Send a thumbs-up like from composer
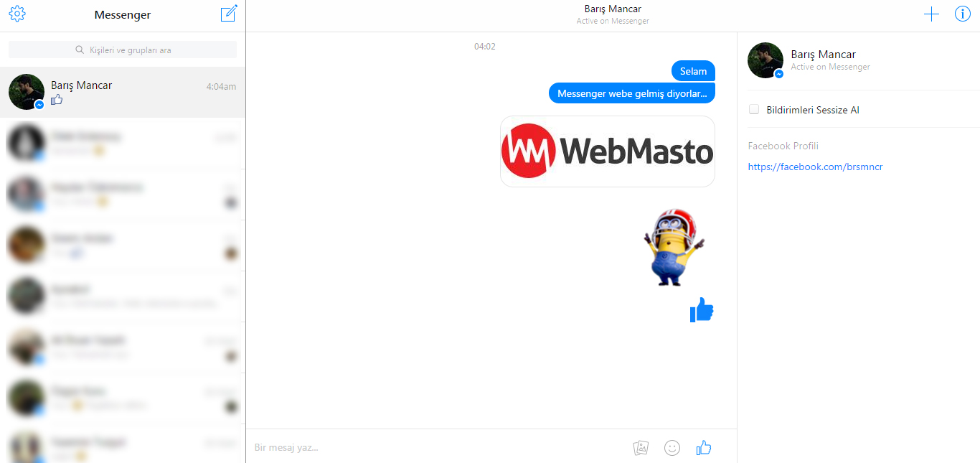Viewport: 980px width, 463px height. click(704, 448)
